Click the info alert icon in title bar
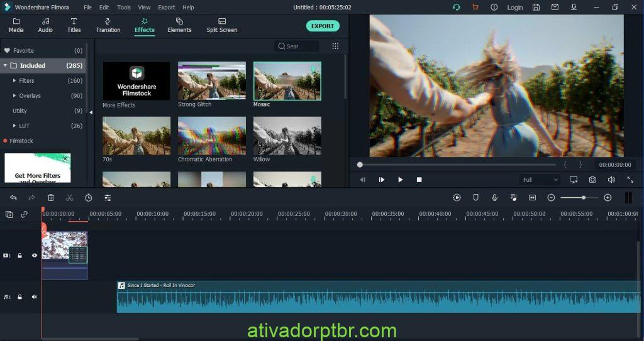Viewport: 644px width, 341px height. [x=494, y=8]
